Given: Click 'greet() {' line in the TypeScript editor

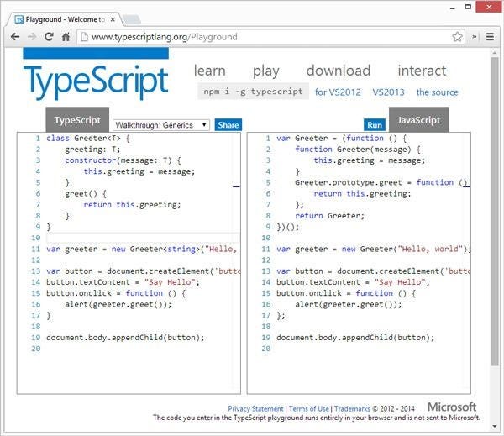Looking at the screenshot, I should (86, 193).
